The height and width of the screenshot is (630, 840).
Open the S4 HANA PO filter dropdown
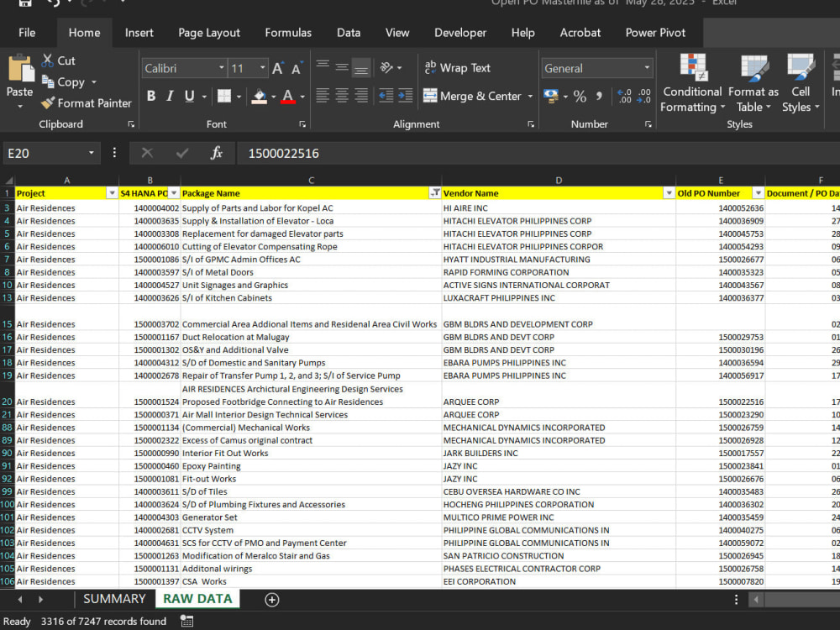[174, 193]
